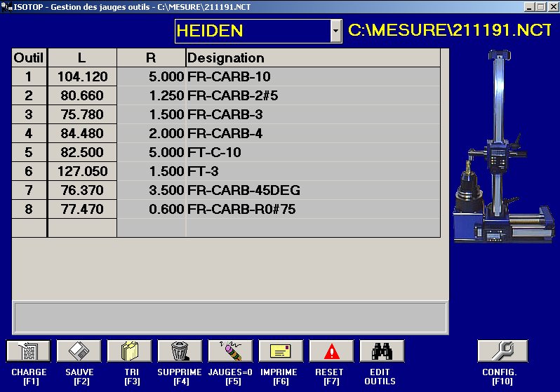
Task: Click the SAUVE [F2] floppy disk icon
Action: (x=79, y=351)
